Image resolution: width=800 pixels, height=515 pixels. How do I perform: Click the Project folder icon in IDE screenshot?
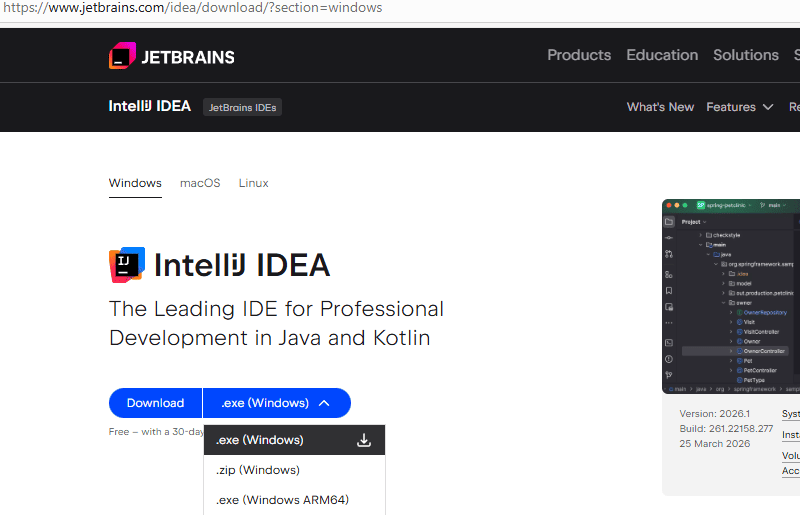click(x=669, y=222)
